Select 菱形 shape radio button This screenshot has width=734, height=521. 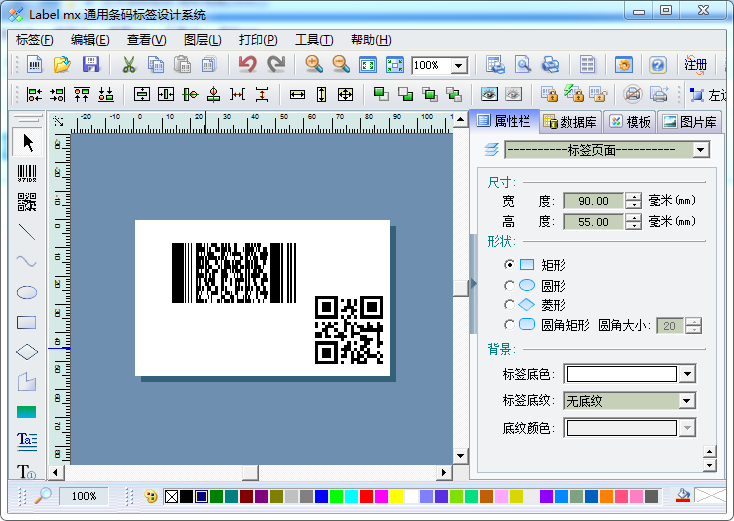tap(509, 305)
